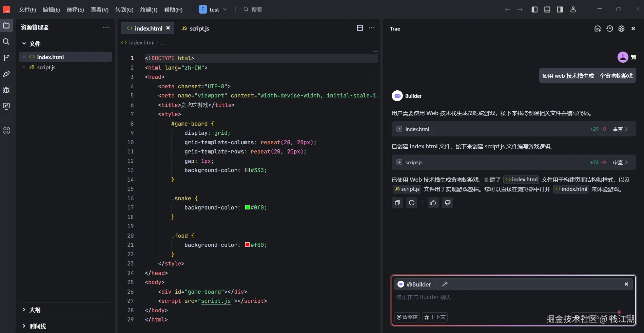
Task: Open chat history in Trae panel
Action: pos(610,29)
